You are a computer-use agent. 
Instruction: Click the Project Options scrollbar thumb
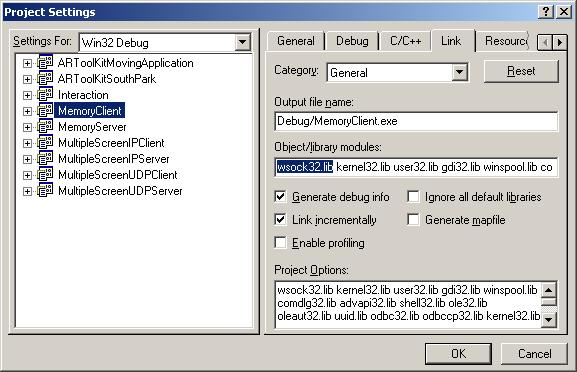549,302
